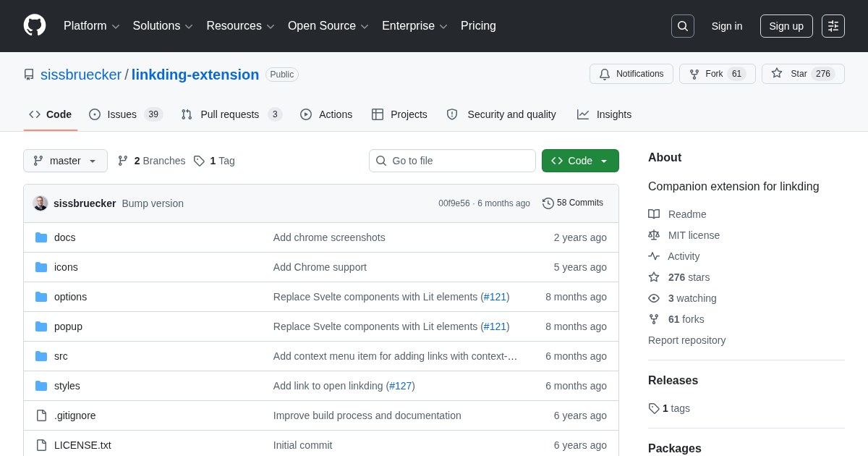Click the eye icon next to 3 watching
Image resolution: width=868 pixels, height=456 pixels.
click(654, 298)
